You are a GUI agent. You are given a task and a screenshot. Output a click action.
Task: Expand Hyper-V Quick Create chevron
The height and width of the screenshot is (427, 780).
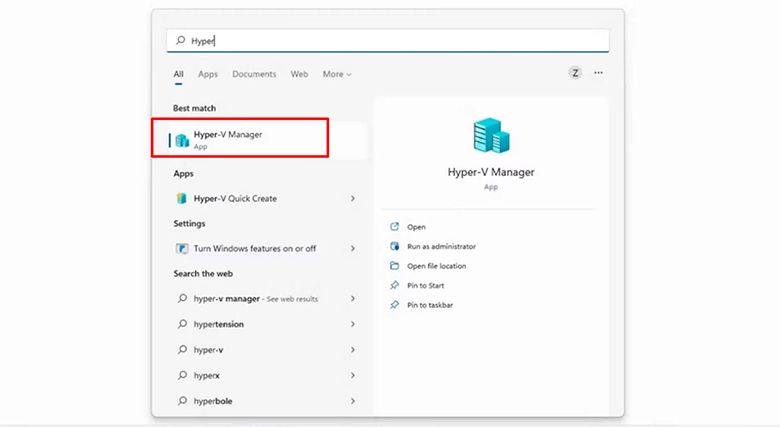coord(353,199)
